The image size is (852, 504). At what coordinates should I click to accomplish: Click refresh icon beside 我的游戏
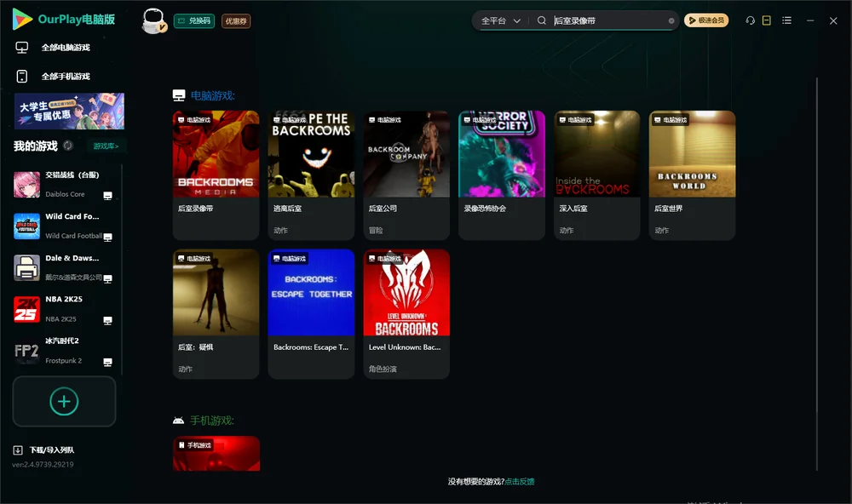point(68,146)
